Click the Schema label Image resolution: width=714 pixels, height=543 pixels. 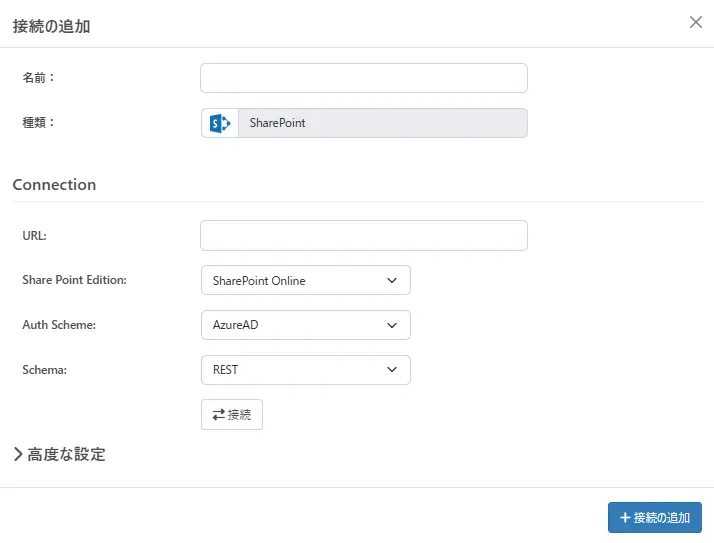[45, 370]
